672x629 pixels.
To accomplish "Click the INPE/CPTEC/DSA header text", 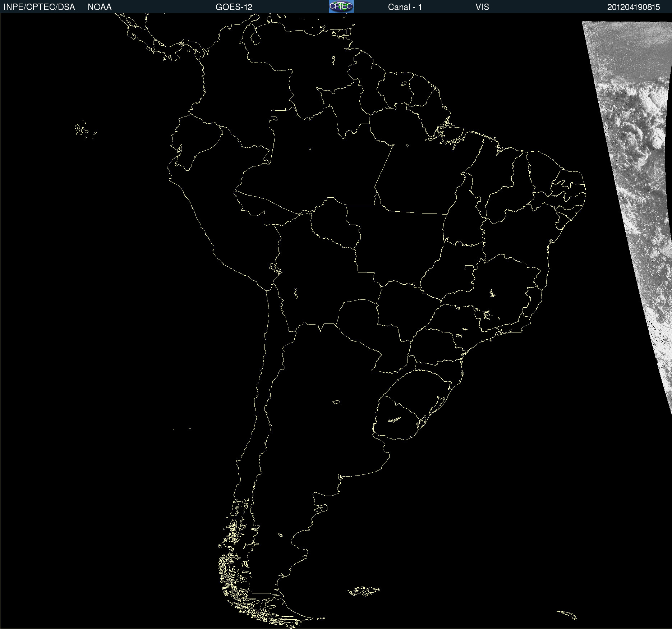I will tap(39, 7).
